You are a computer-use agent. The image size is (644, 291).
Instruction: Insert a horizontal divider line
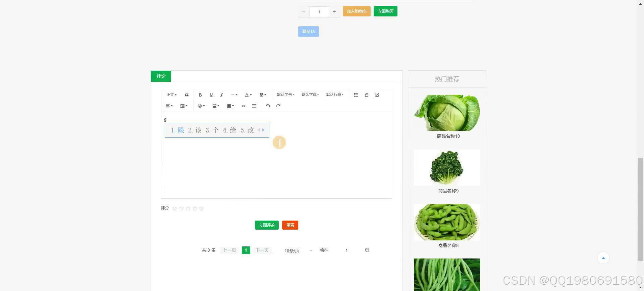coord(254,106)
